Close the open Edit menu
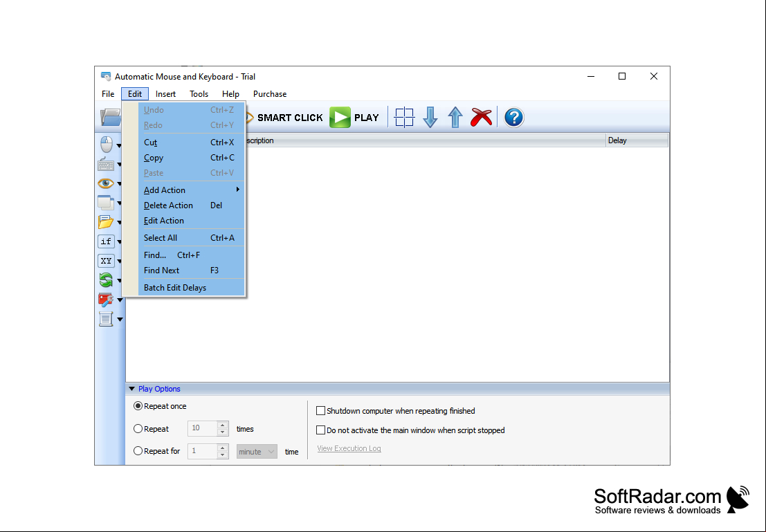Image resolution: width=766 pixels, height=532 pixels. [135, 94]
